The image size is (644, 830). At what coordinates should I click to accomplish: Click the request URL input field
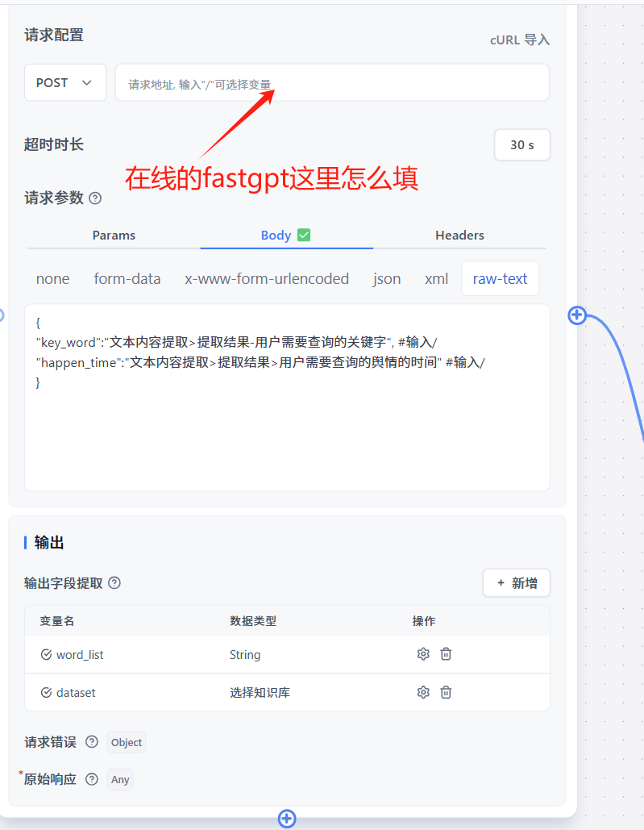(332, 83)
